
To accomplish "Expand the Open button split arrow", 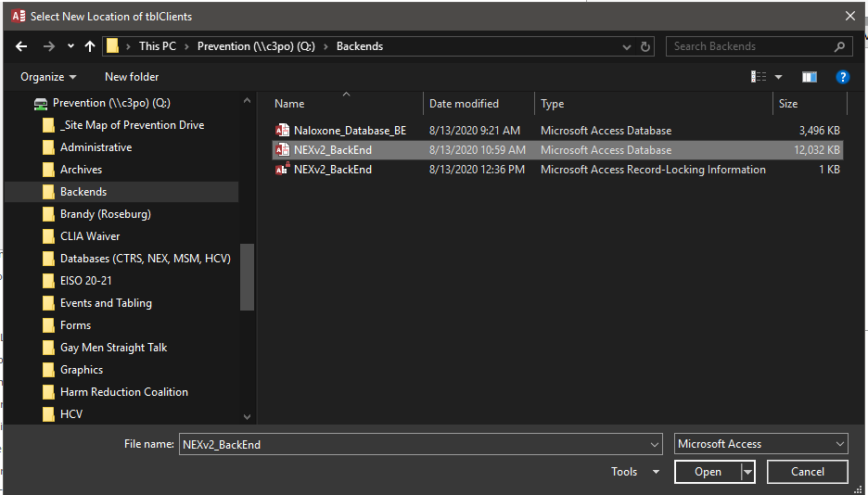I will [747, 472].
